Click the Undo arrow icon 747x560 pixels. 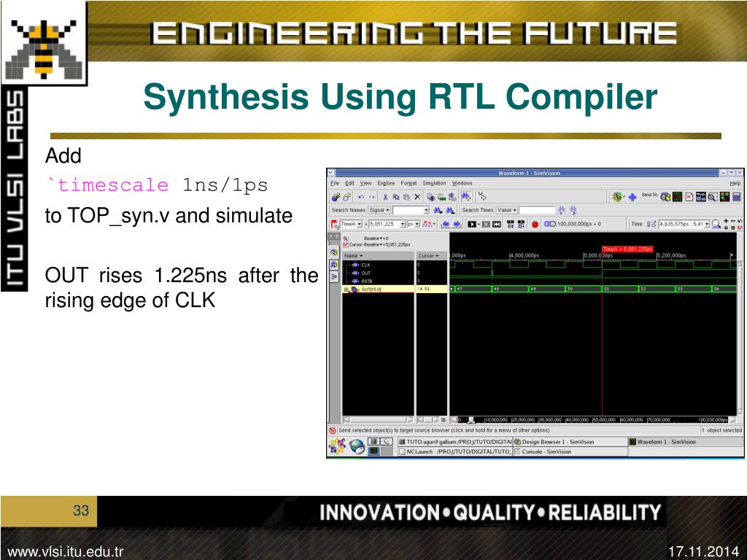pos(361,197)
